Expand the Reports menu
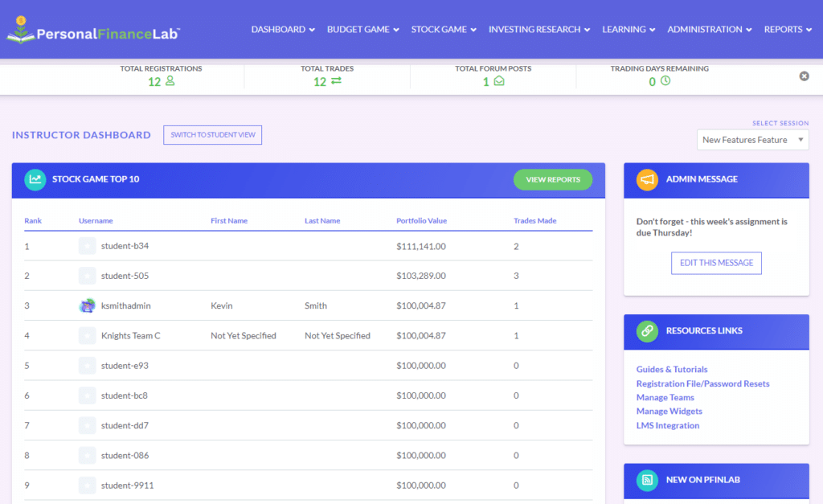 (x=788, y=30)
